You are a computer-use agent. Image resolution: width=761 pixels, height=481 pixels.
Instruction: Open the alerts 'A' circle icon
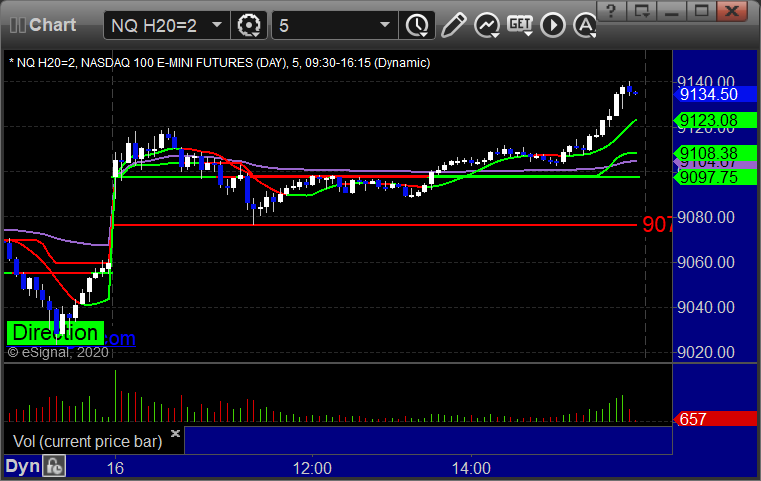584,25
